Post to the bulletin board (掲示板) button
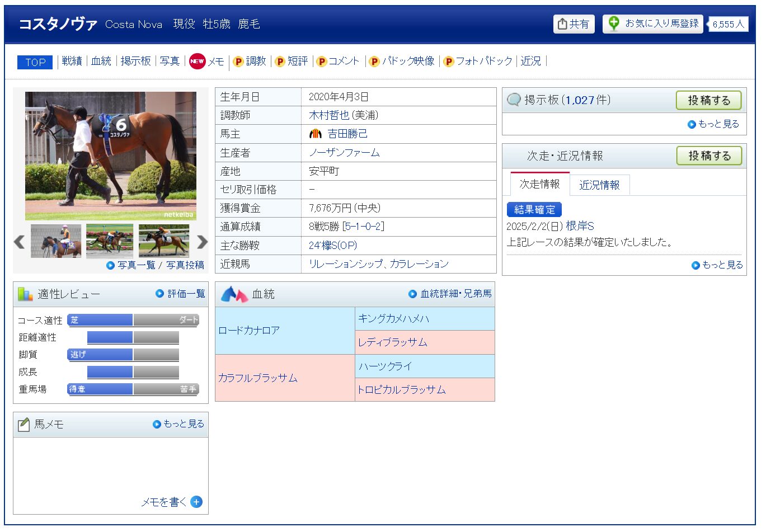This screenshot has width=766, height=532. (x=708, y=100)
